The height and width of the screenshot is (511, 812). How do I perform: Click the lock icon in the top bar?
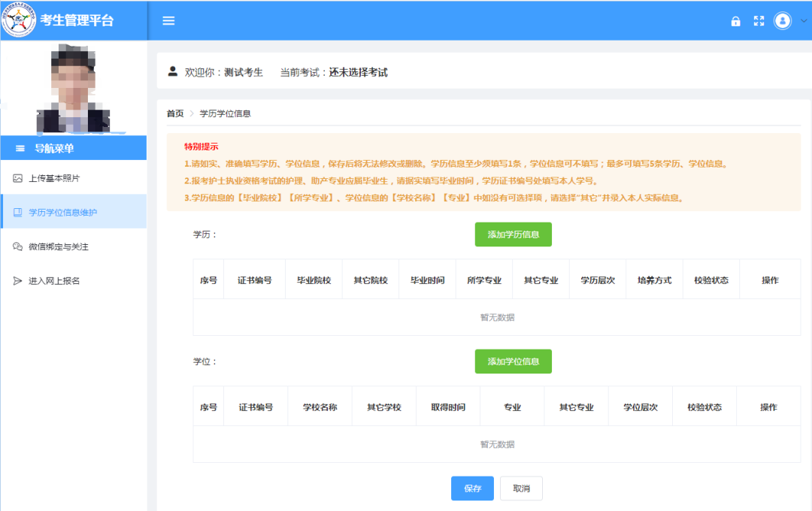(735, 21)
